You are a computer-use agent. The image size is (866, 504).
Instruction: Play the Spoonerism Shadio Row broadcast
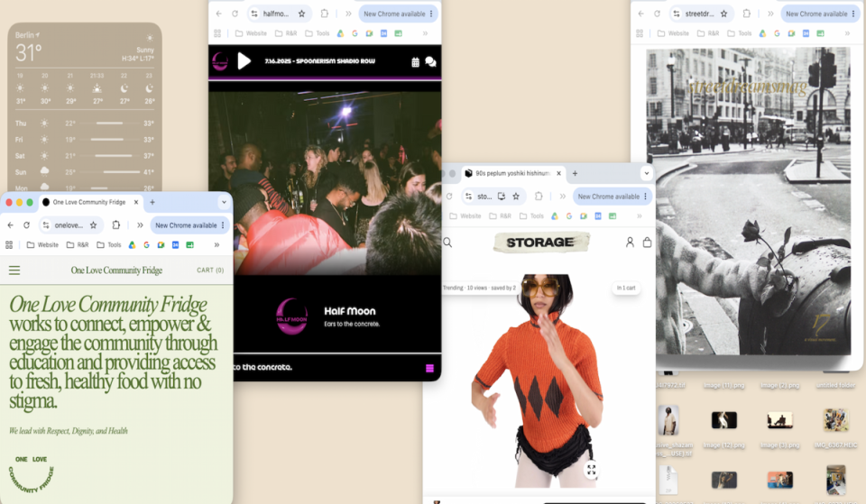coord(244,60)
